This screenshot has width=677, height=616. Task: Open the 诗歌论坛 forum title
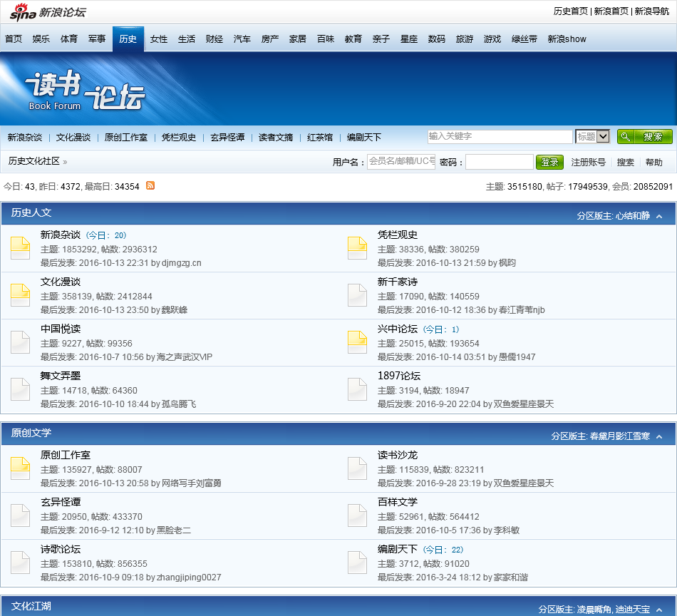(x=61, y=549)
